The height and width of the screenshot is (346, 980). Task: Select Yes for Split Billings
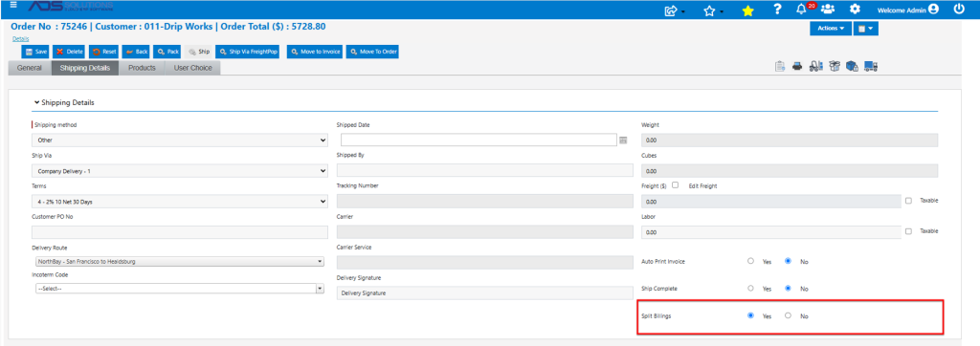click(750, 315)
